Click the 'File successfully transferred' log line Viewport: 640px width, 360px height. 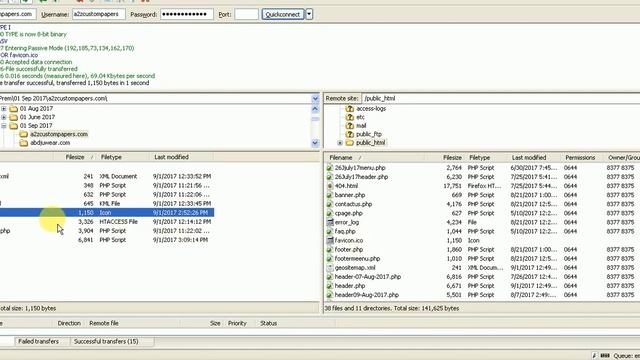pos(39,69)
